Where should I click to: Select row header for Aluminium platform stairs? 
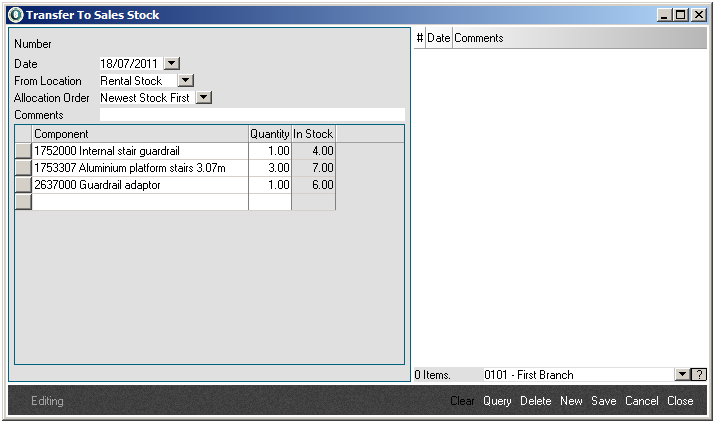tap(23, 168)
